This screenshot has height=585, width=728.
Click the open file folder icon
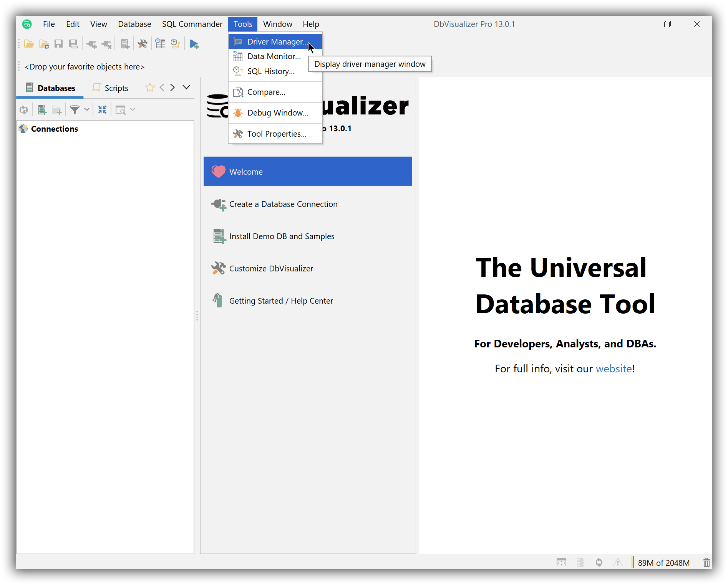(29, 44)
